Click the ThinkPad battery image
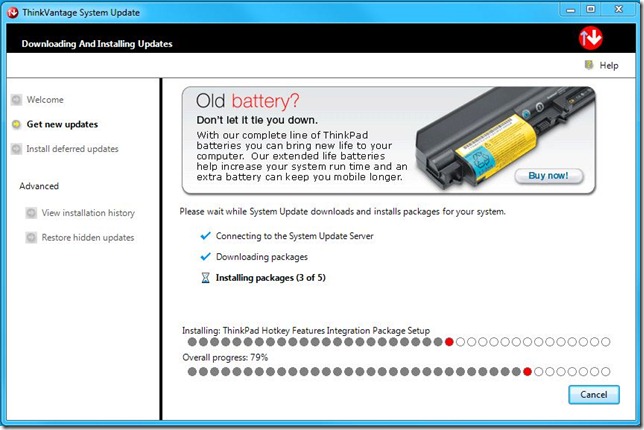This screenshot has width=644, height=430. coord(504,139)
